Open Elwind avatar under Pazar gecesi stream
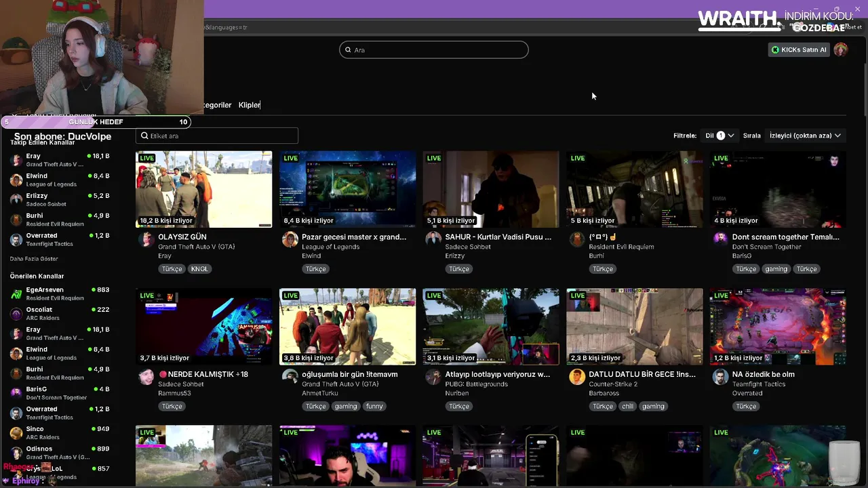868x488 pixels. (x=290, y=239)
